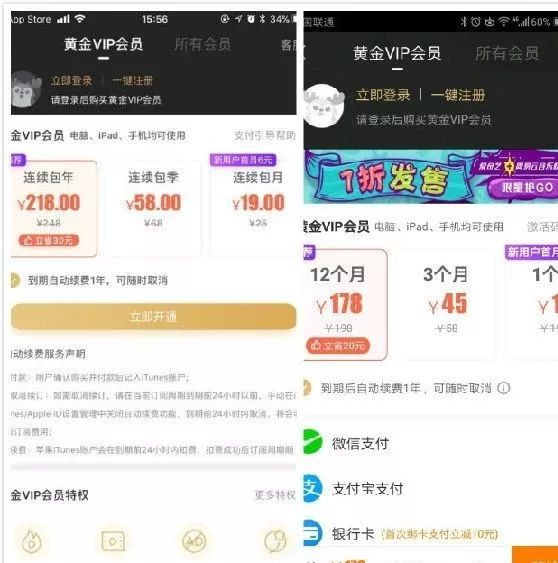Image resolution: width=558 pixels, height=563 pixels.
Task: Open 更多特权 to see more privileges
Action: click(275, 495)
